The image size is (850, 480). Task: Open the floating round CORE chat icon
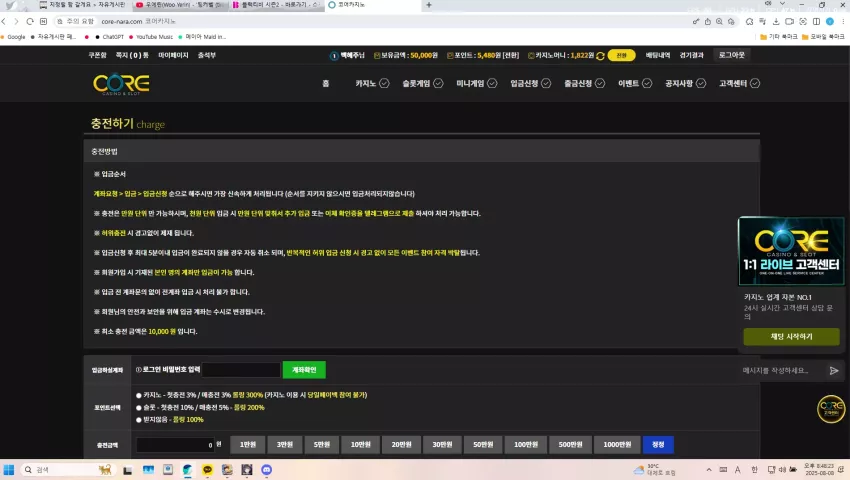tap(831, 409)
